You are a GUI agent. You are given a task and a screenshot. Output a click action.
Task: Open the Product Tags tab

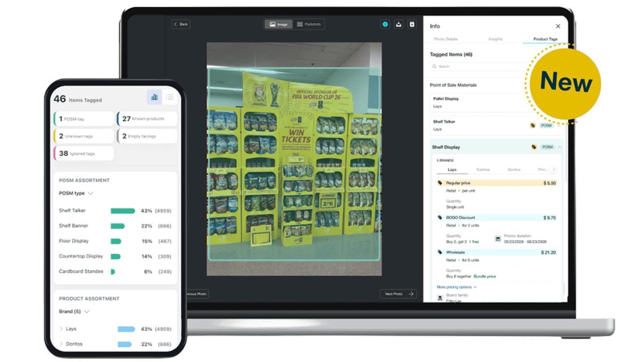pos(545,39)
